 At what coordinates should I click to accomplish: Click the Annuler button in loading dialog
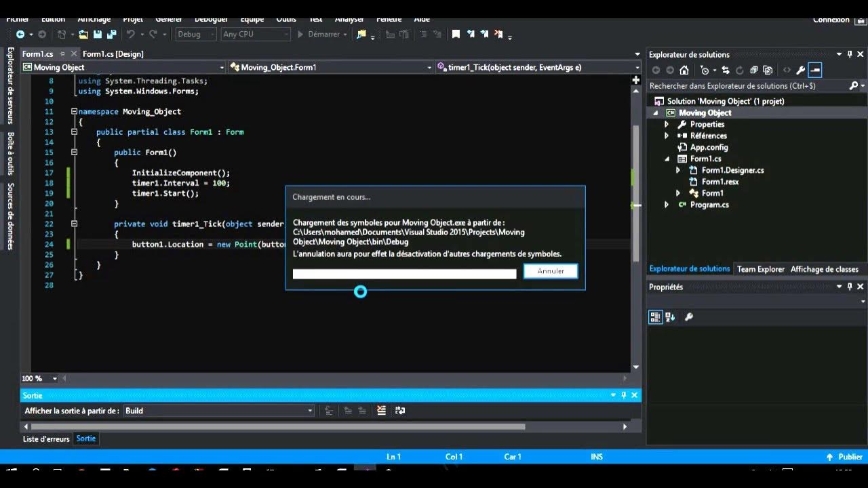tap(551, 271)
